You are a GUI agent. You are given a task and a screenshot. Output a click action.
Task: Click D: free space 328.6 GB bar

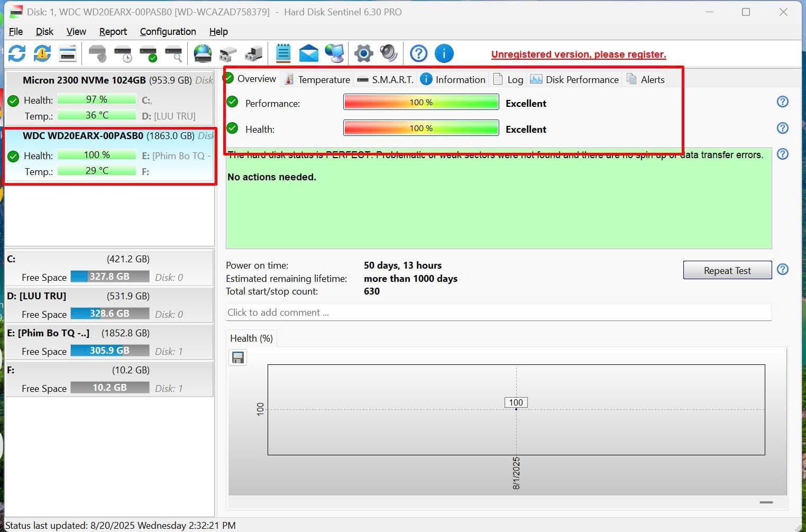pos(109,314)
